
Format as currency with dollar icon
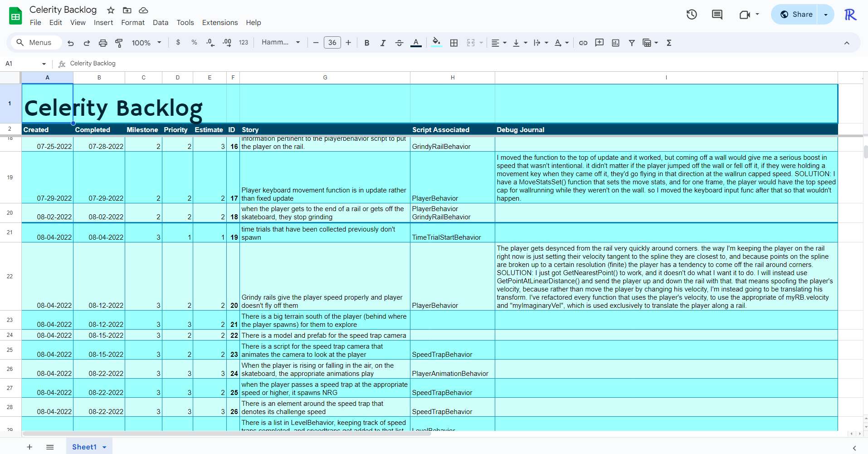(178, 42)
